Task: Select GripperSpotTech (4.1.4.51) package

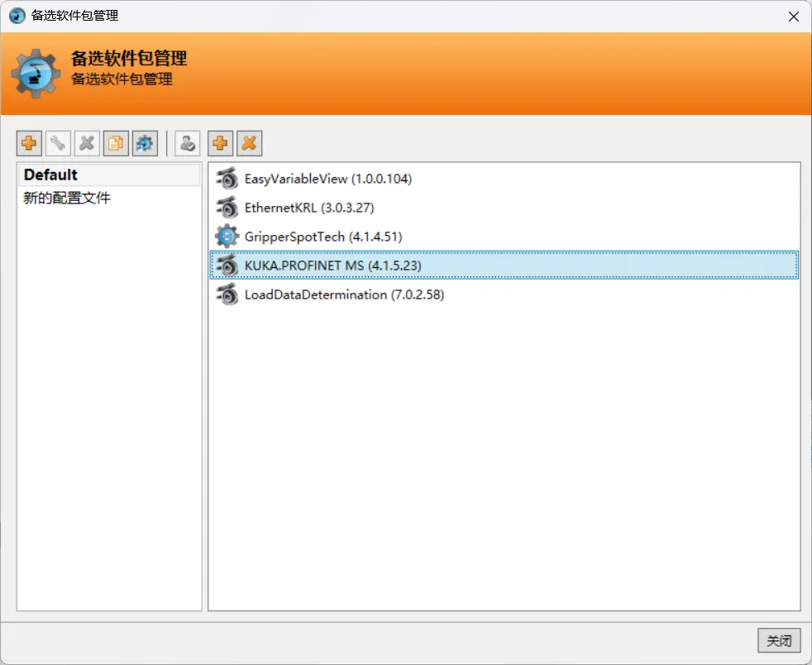Action: tap(504, 237)
